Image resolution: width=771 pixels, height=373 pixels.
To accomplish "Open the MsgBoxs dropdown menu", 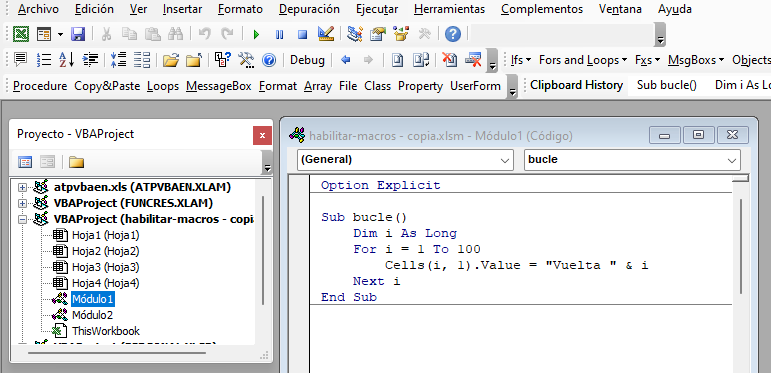I will pos(696,60).
